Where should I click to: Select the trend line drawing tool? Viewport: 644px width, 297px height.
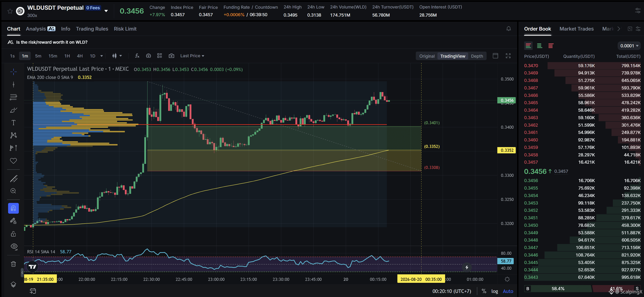14,85
